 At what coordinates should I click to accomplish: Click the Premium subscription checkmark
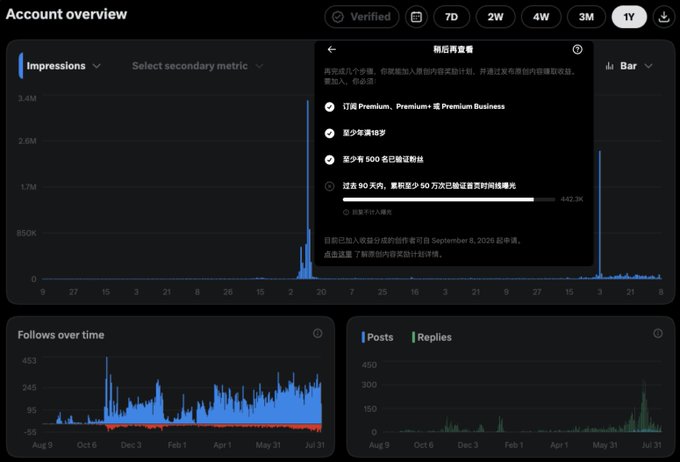click(x=330, y=107)
